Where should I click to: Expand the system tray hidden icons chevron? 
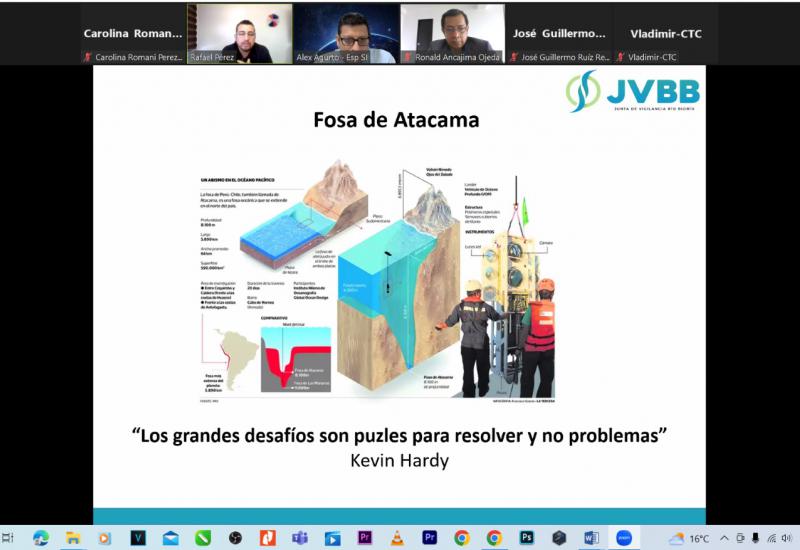725,538
